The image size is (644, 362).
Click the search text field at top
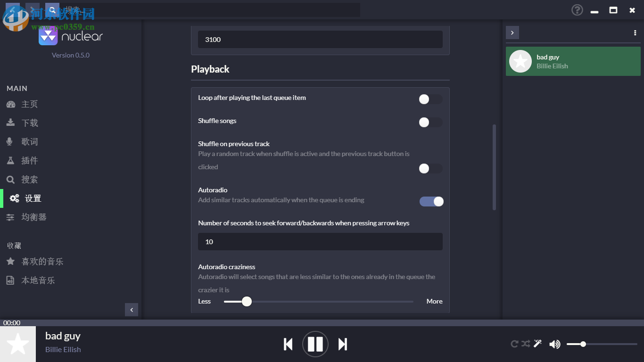click(x=210, y=9)
